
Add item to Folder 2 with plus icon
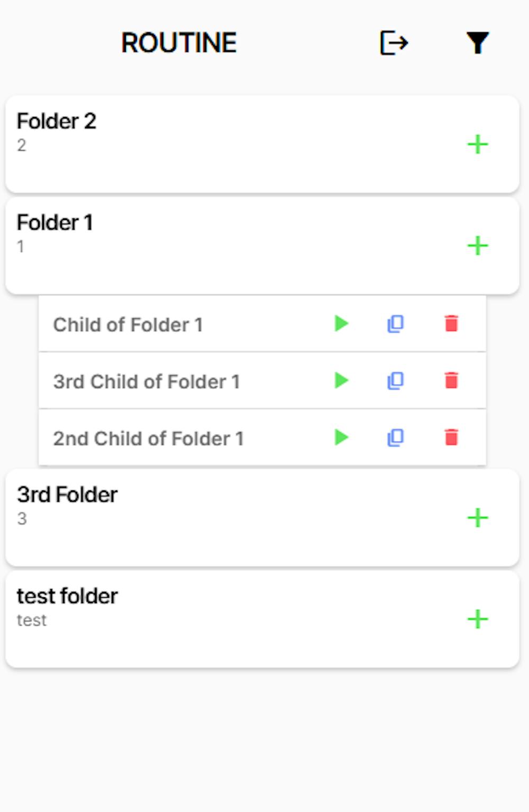coord(478,144)
